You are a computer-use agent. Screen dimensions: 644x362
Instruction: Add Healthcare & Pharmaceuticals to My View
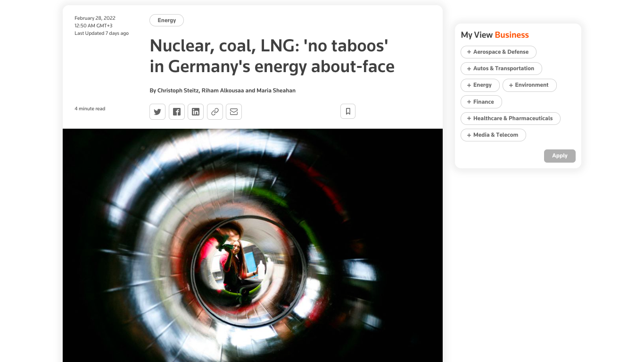pos(510,118)
